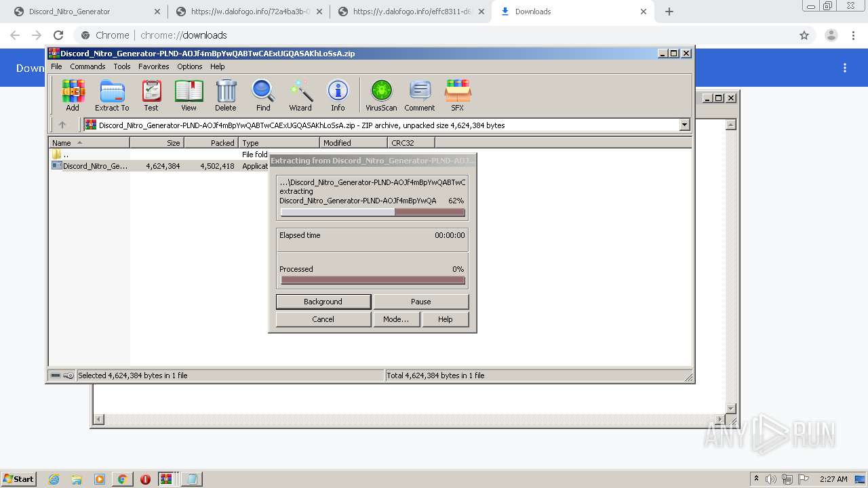Switch to WinRAR taskbar icon

click(166, 479)
